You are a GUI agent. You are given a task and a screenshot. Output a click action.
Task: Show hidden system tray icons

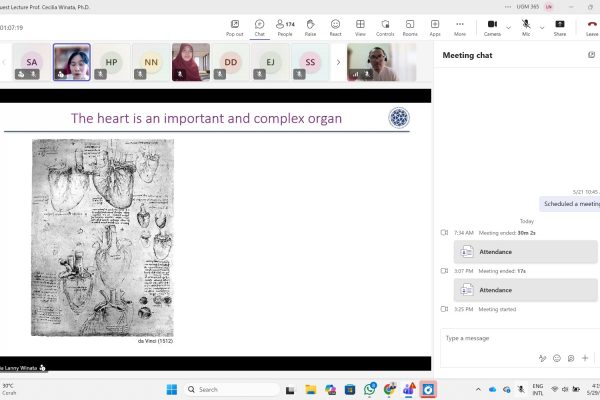478,389
